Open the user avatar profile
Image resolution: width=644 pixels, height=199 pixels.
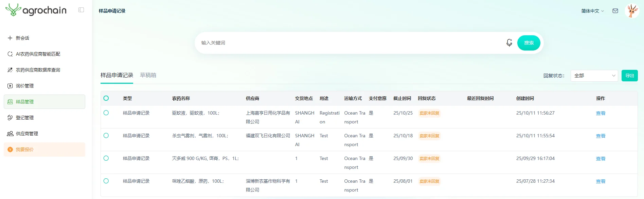(x=632, y=11)
